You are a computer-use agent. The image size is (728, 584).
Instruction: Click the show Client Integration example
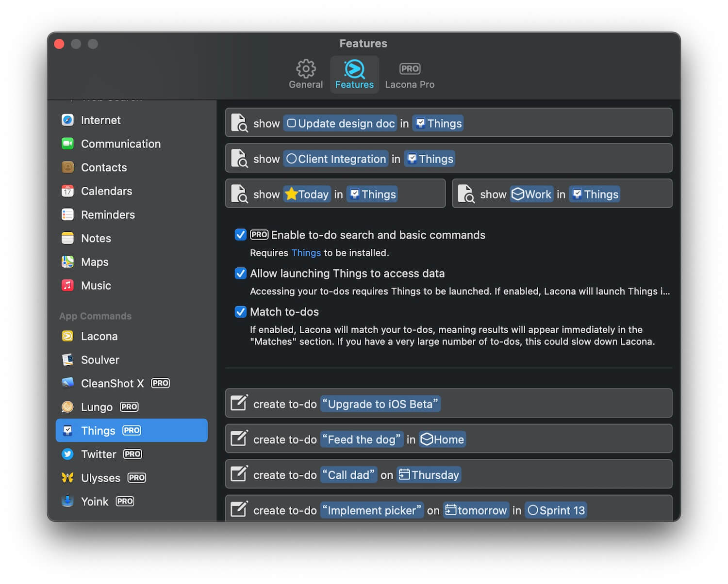tap(448, 158)
